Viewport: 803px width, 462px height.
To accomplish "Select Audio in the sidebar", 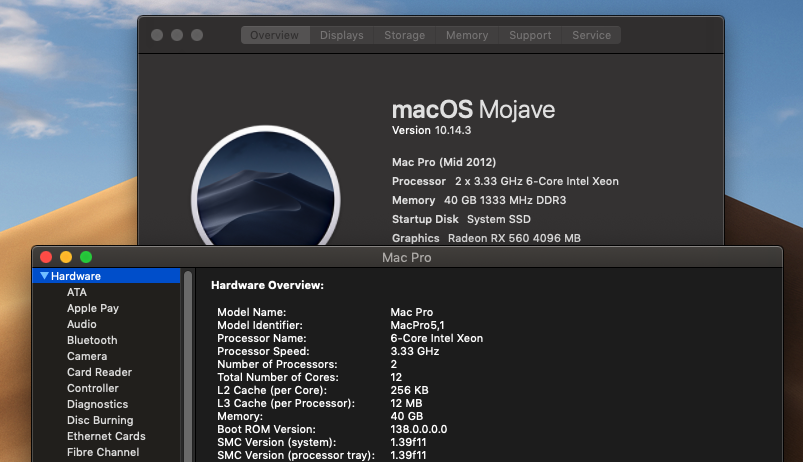I will [x=81, y=324].
